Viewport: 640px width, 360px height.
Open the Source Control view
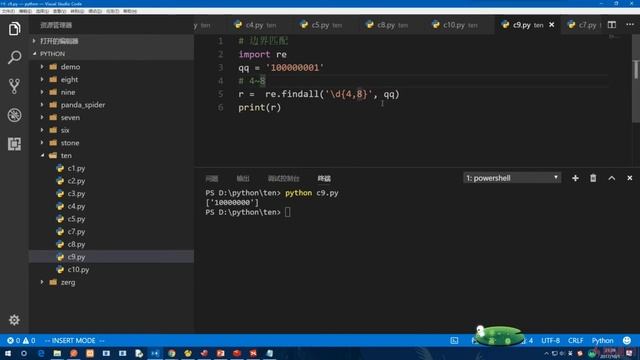[14, 86]
